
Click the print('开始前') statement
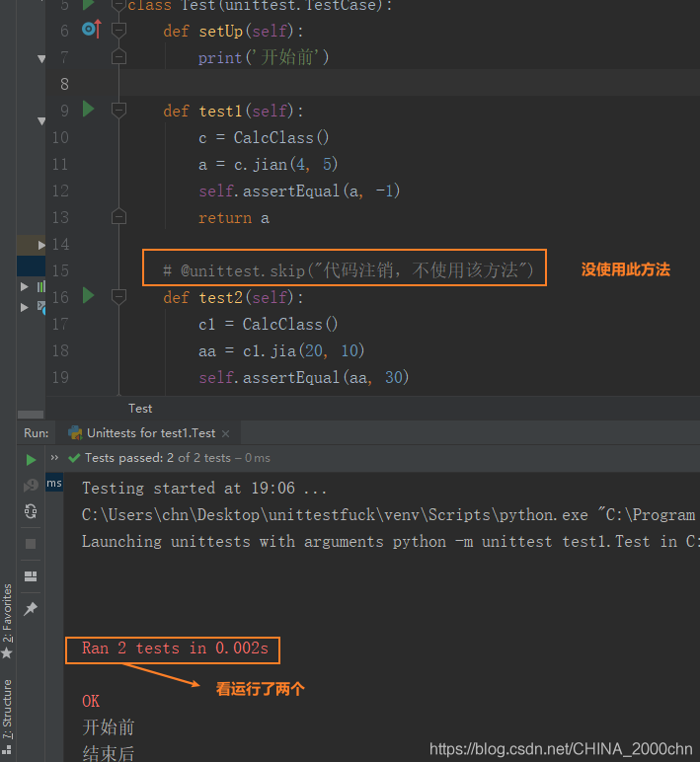(x=264, y=57)
